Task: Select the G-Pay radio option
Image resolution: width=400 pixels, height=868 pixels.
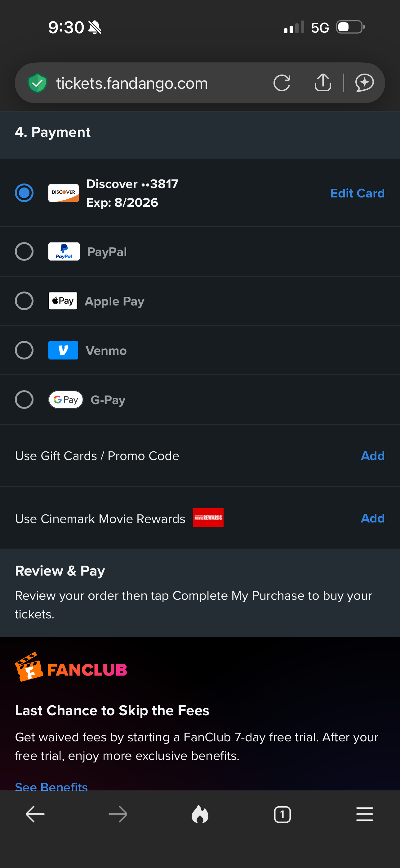Action: pos(24,400)
